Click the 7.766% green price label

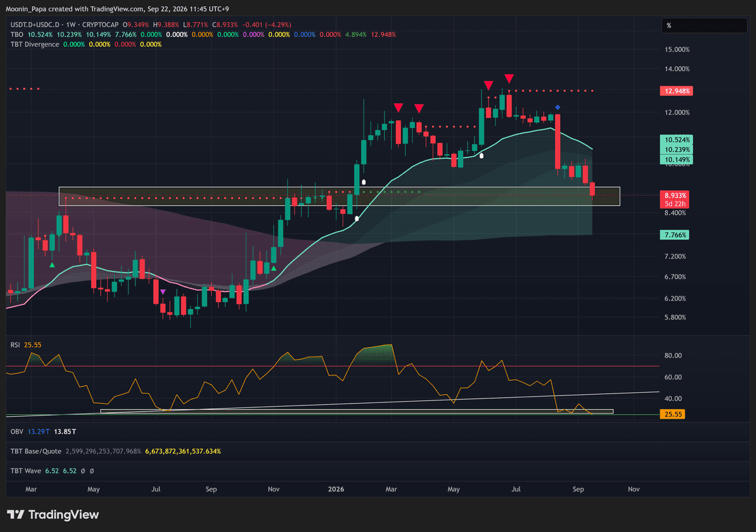pyautogui.click(x=674, y=235)
